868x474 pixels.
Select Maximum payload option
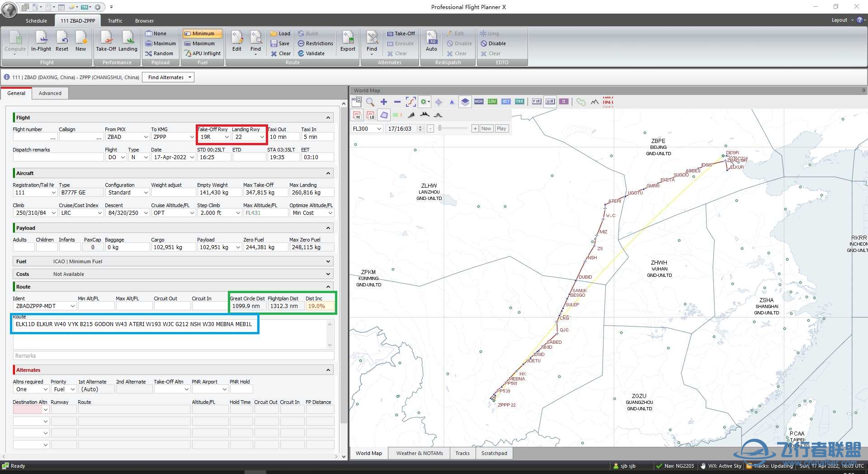160,43
